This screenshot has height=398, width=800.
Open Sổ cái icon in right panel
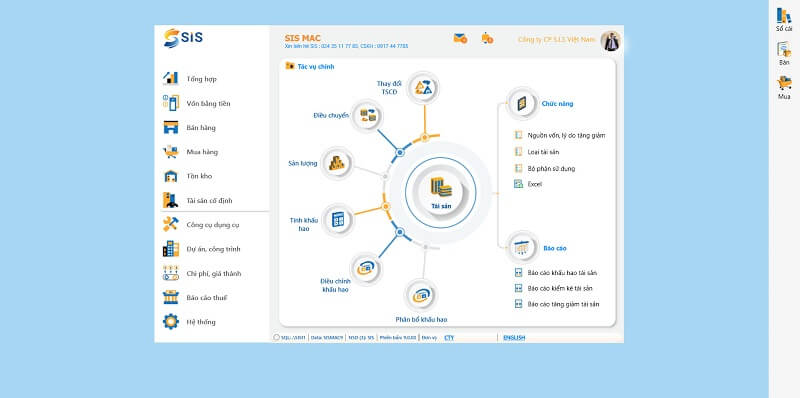[x=784, y=20]
